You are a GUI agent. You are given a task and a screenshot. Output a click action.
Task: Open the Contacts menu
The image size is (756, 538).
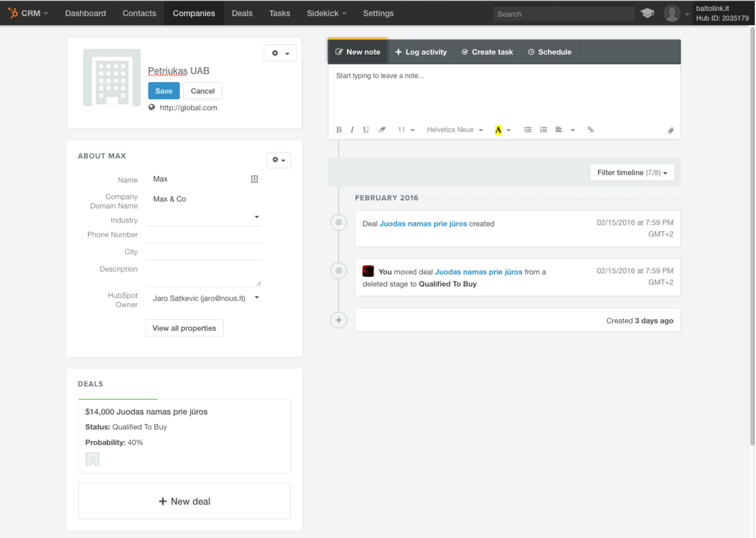[139, 13]
